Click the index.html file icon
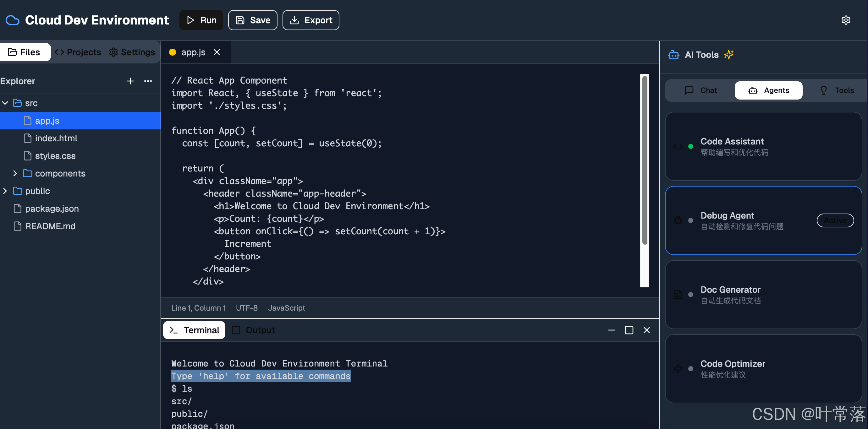868x429 pixels. pyautogui.click(x=28, y=138)
